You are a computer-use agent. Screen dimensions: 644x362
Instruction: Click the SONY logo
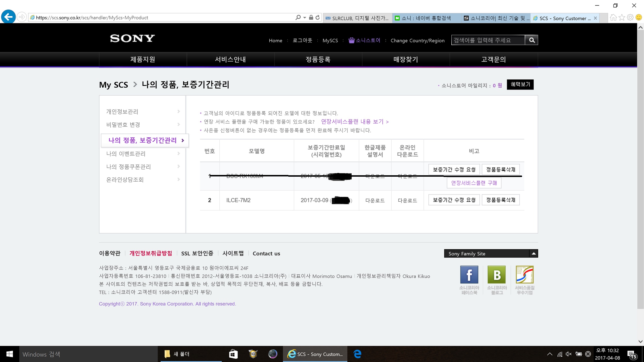click(132, 38)
